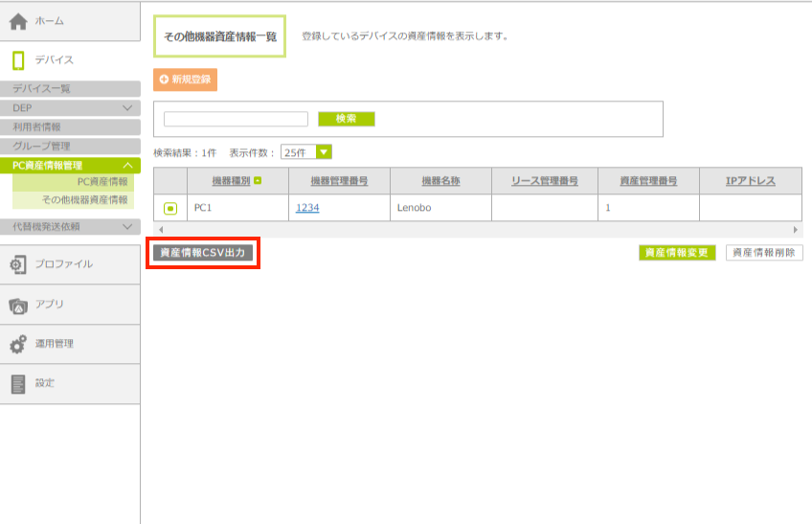Click the table's right scroll arrow
This screenshot has width=812, height=524.
click(x=796, y=230)
